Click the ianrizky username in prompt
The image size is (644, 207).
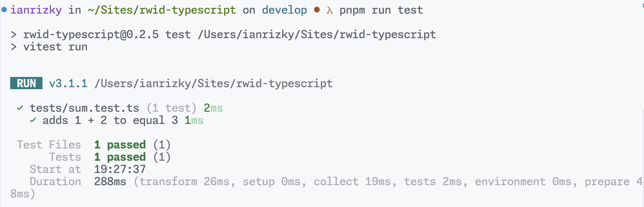36,10
